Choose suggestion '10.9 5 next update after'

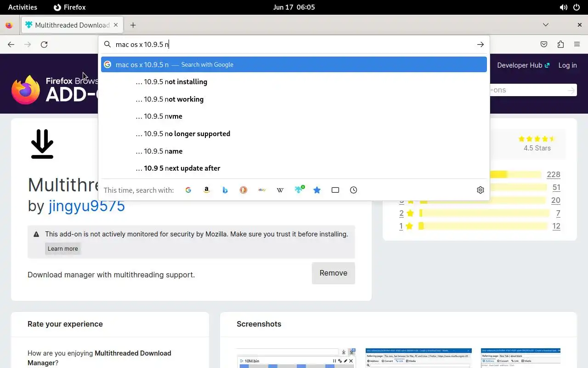click(x=294, y=168)
